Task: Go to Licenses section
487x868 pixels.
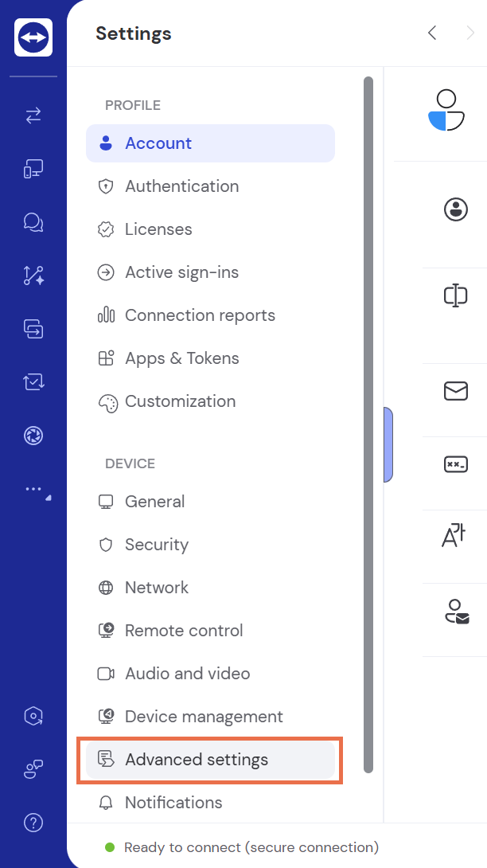Action: tap(158, 229)
